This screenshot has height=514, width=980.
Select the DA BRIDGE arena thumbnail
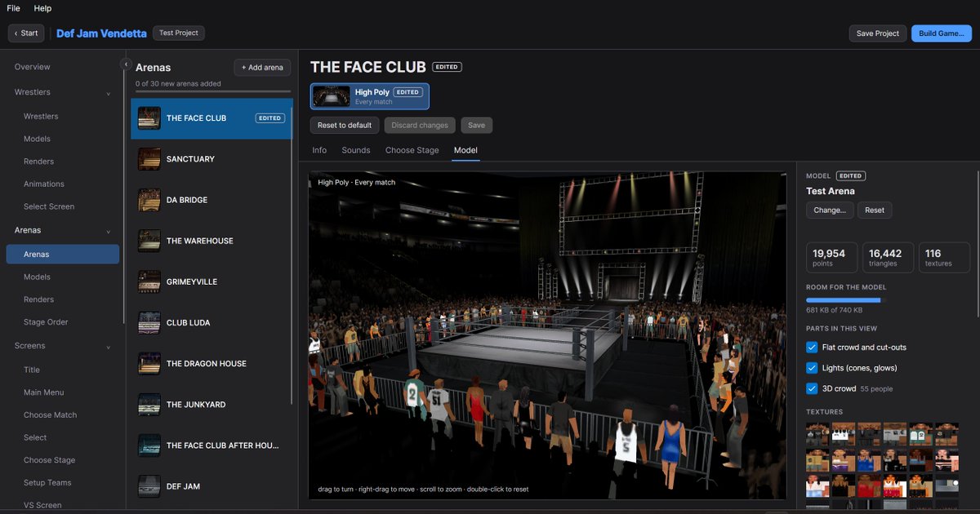pyautogui.click(x=149, y=200)
